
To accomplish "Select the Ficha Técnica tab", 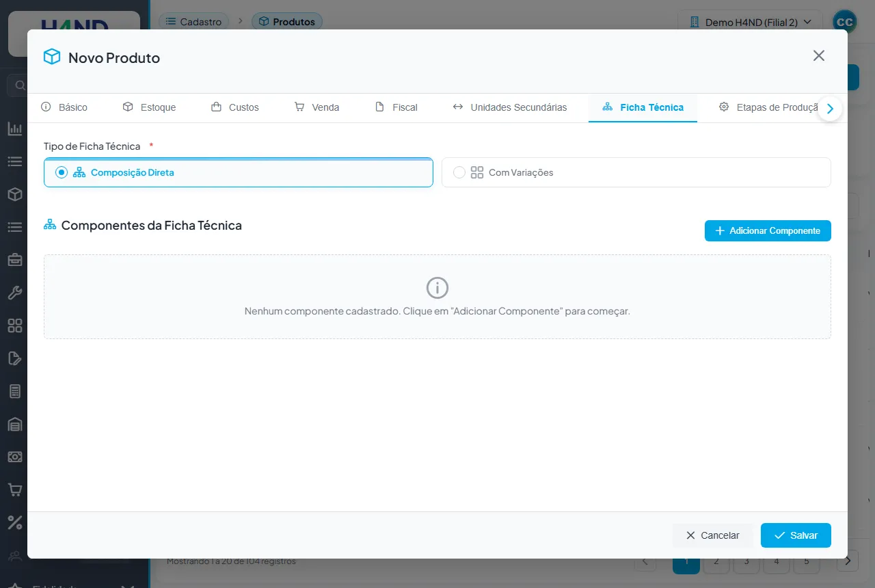I will pyautogui.click(x=643, y=107).
